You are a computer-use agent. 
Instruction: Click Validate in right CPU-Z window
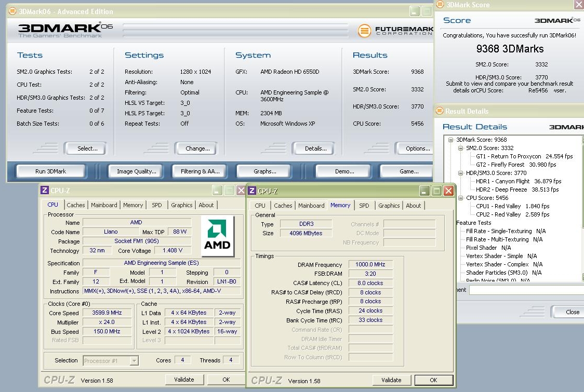[x=391, y=380]
